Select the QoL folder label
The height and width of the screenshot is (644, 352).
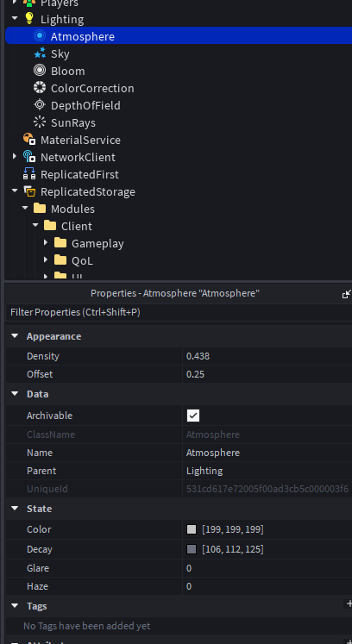point(82,261)
